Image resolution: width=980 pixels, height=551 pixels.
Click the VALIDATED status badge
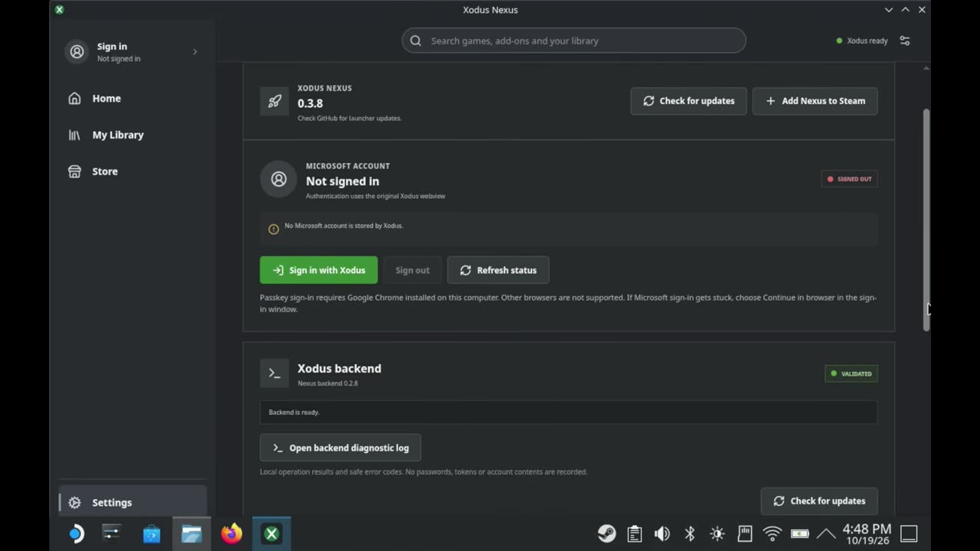[851, 373]
